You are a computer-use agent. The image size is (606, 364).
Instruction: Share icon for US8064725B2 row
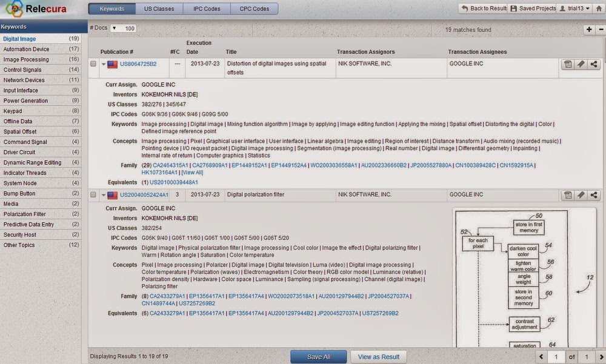594,64
